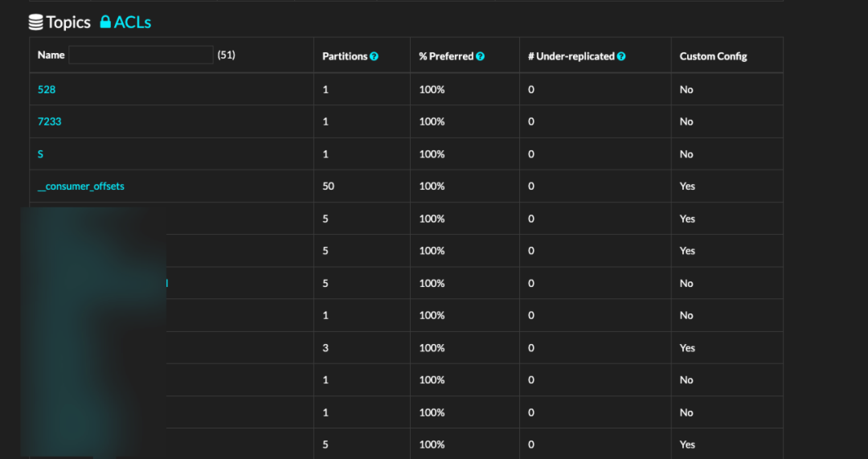Click the Topics database stack icon
Screen dimensions: 868x459
tap(36, 23)
